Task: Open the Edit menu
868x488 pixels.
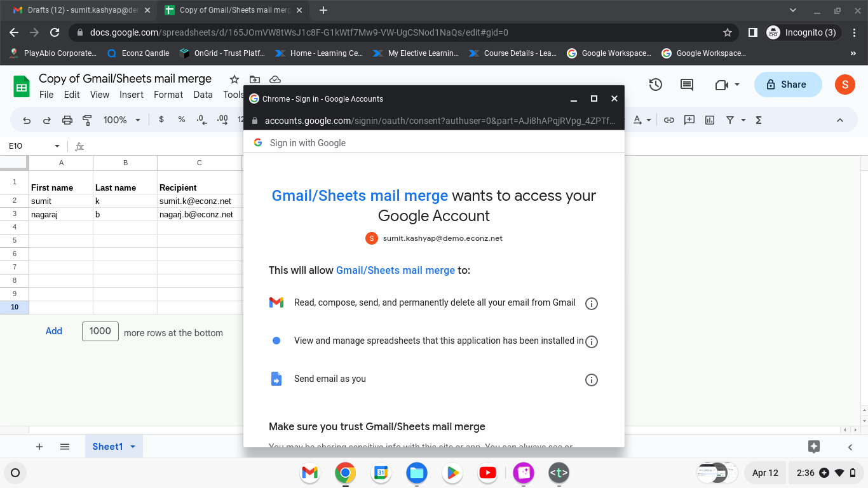Action: (x=72, y=95)
